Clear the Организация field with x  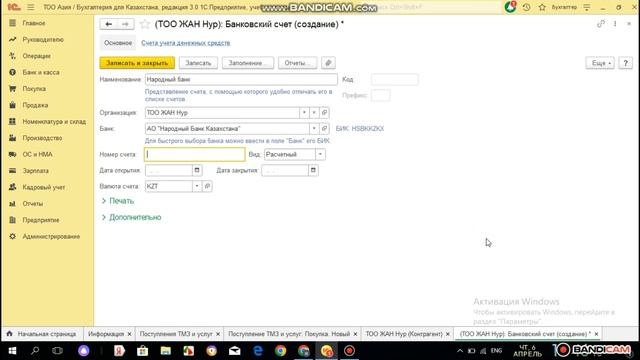click(x=314, y=113)
